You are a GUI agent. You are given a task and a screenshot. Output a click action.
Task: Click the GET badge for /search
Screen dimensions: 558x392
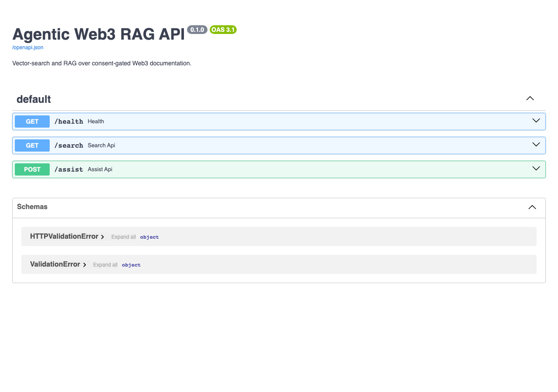tap(32, 145)
